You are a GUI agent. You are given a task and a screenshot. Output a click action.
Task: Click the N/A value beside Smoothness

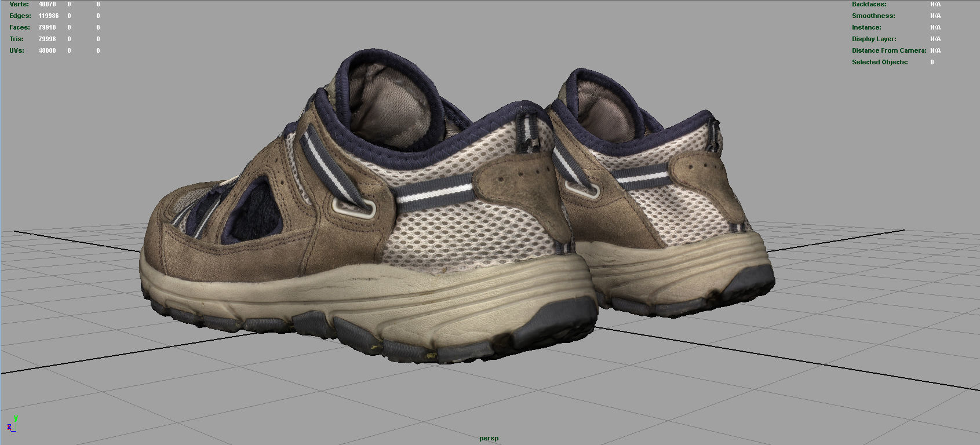[x=935, y=16]
